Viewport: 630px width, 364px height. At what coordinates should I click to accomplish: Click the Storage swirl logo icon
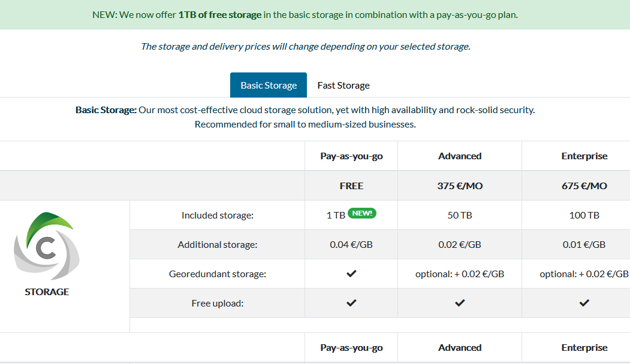pos(47,245)
